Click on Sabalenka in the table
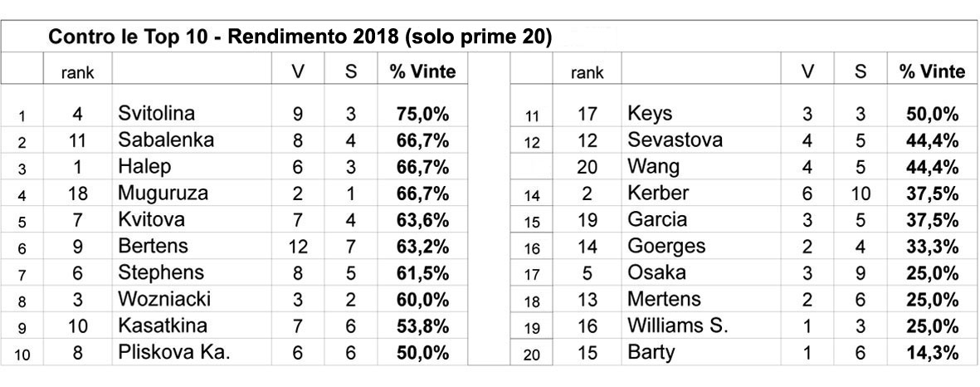Viewport: 980px width, 387px height. pyautogui.click(x=166, y=141)
